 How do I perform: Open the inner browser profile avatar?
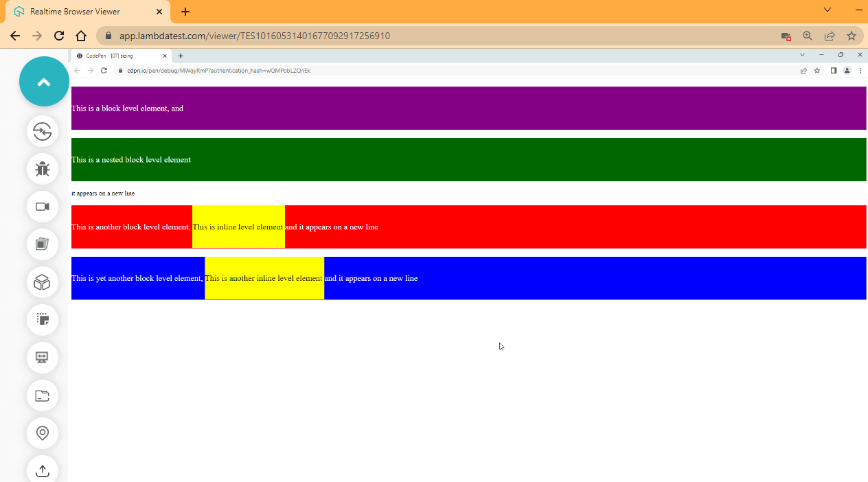(847, 71)
